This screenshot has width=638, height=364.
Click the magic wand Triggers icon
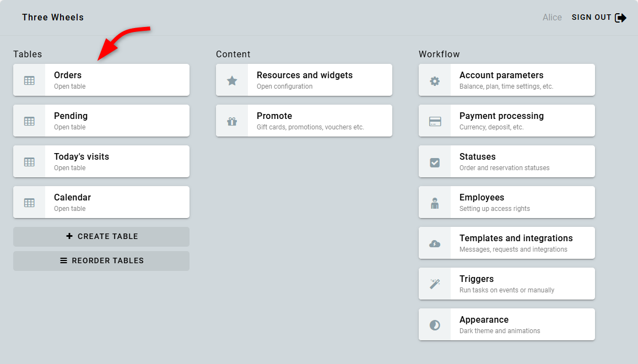435,284
